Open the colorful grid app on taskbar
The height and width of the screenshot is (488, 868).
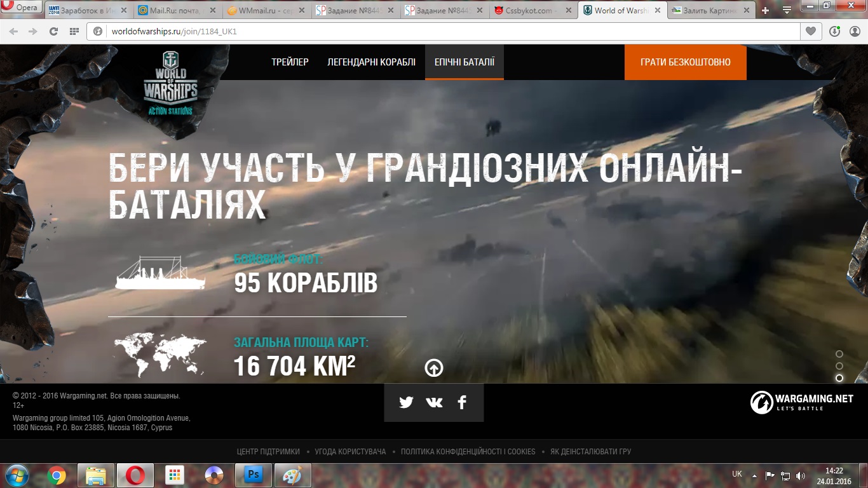174,475
